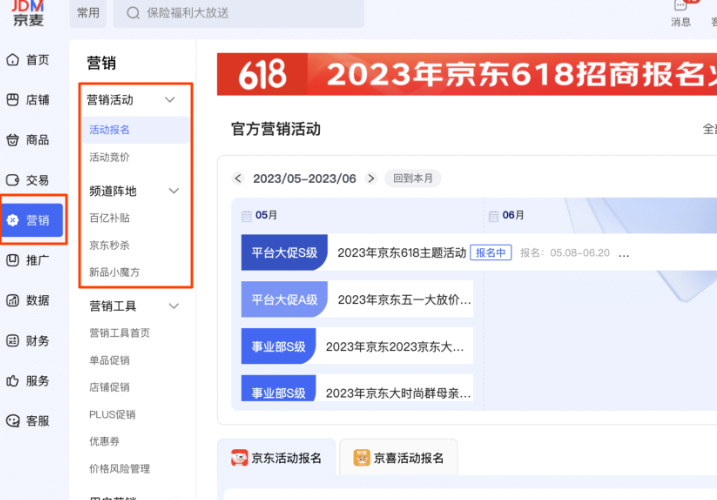Click the 回到本月 button
Image resolution: width=717 pixels, height=500 pixels.
coord(413,178)
